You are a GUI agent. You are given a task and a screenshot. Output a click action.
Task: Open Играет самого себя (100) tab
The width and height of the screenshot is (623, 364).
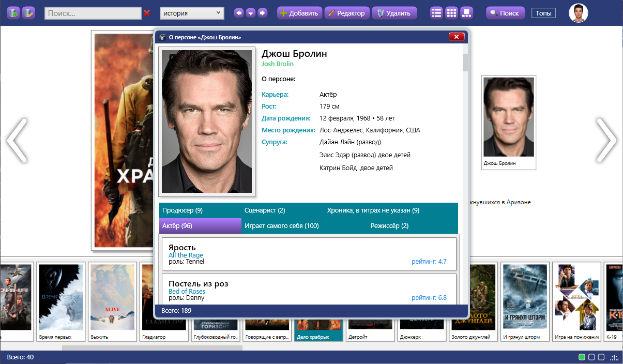coord(282,226)
